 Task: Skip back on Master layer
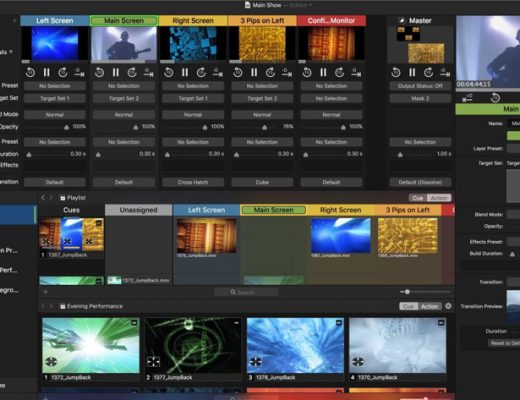point(396,72)
